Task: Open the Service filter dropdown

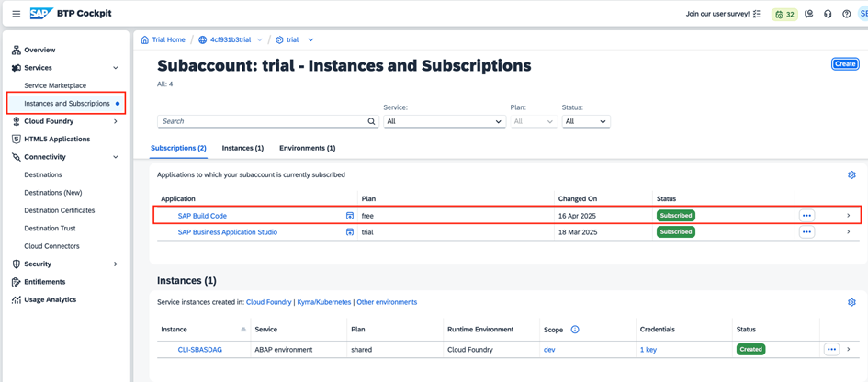Action: [x=444, y=121]
